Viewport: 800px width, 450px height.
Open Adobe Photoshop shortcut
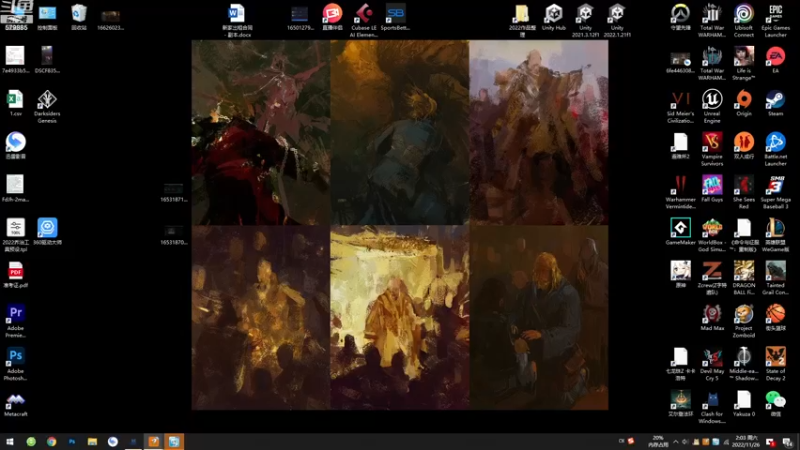(15, 364)
